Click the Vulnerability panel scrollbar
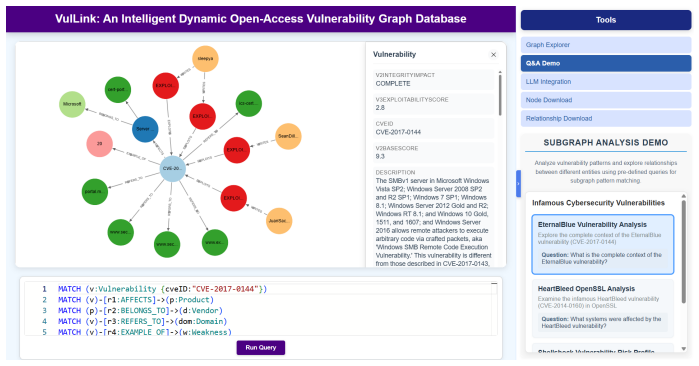The height and width of the screenshot is (366, 699). [500, 94]
